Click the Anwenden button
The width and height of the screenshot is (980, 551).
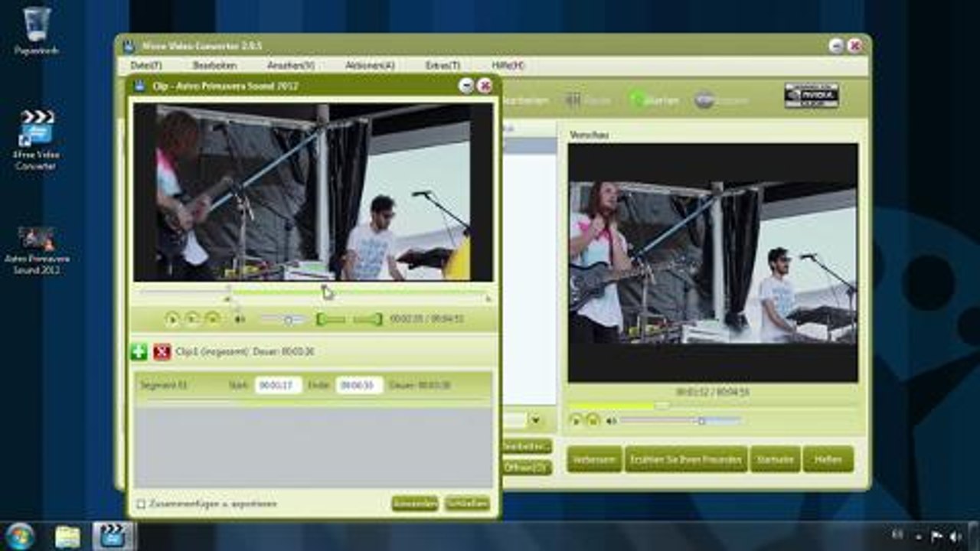pos(415,504)
